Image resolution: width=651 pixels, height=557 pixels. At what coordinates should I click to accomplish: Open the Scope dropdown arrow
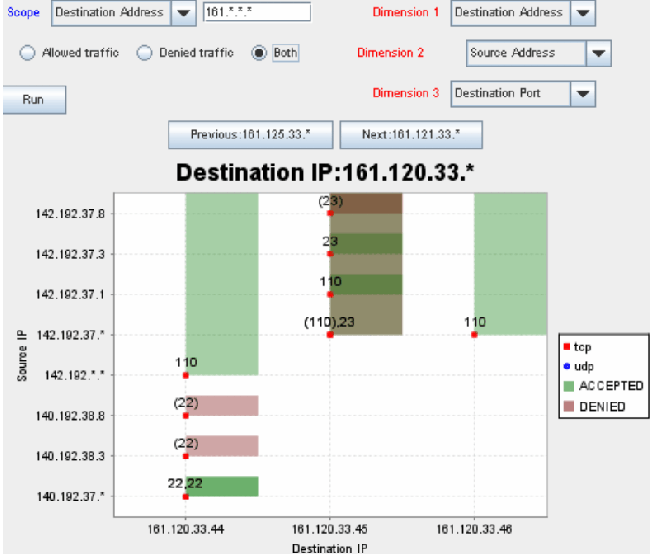coord(182,13)
